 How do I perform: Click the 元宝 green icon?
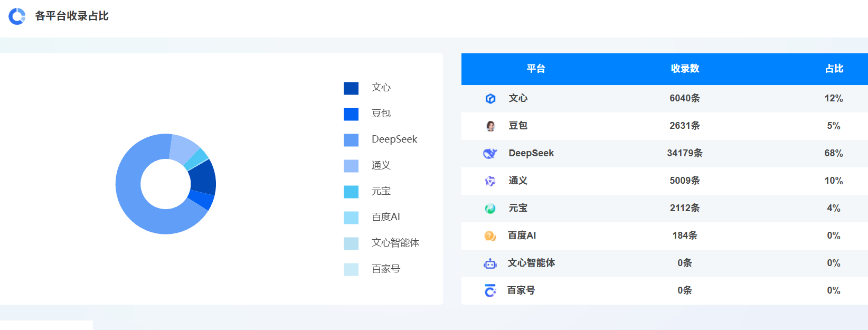[490, 208]
